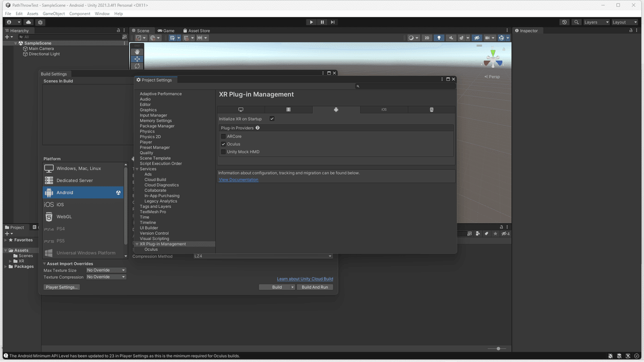Toggle the Gizmos icon in the Scene toolbar
Screen dimensions: 644x362
pyautogui.click(x=501, y=38)
